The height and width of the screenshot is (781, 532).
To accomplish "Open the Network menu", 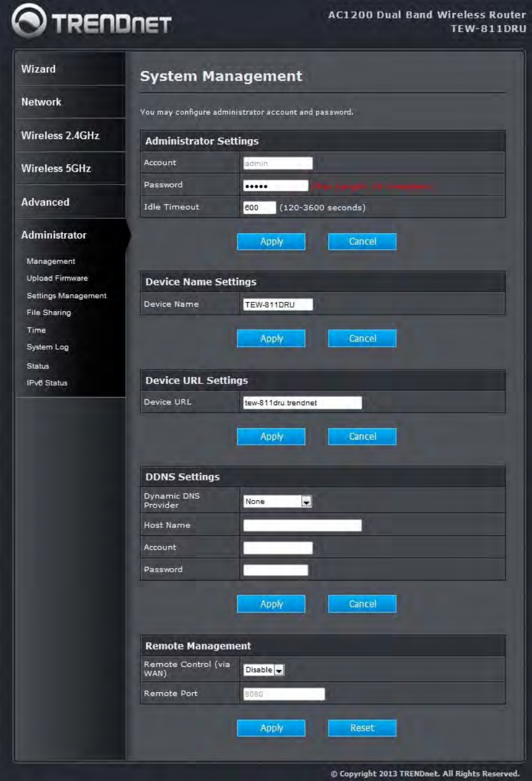I will (x=41, y=102).
